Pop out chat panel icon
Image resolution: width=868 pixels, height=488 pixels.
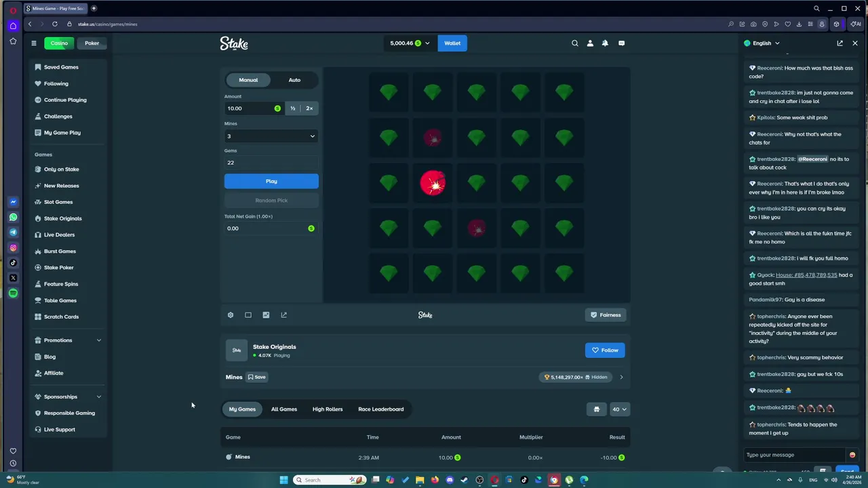(840, 43)
